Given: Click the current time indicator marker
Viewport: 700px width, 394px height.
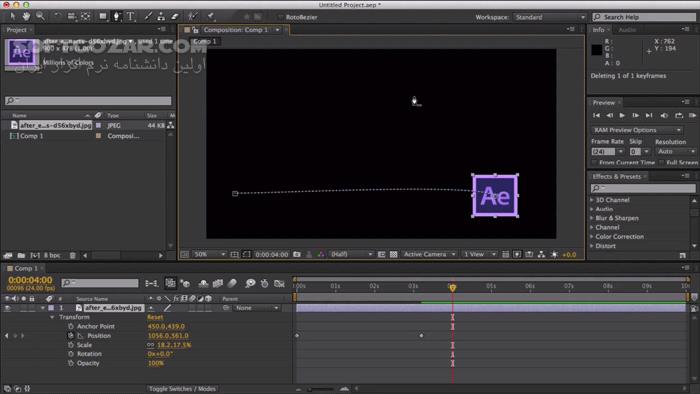Looking at the screenshot, I should coord(452,288).
